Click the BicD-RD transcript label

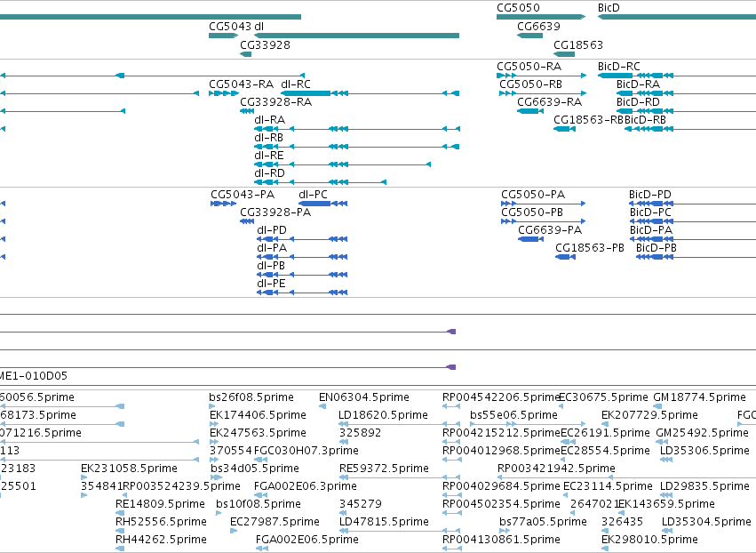(638, 102)
